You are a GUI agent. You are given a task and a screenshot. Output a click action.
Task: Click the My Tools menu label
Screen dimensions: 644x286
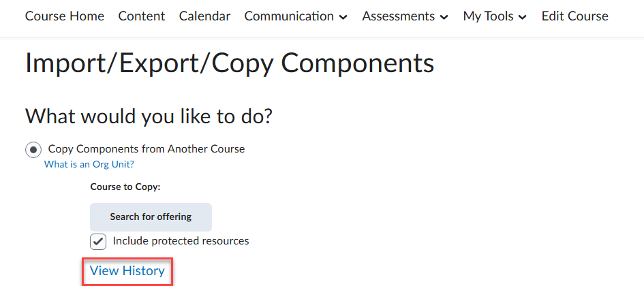coord(488,16)
